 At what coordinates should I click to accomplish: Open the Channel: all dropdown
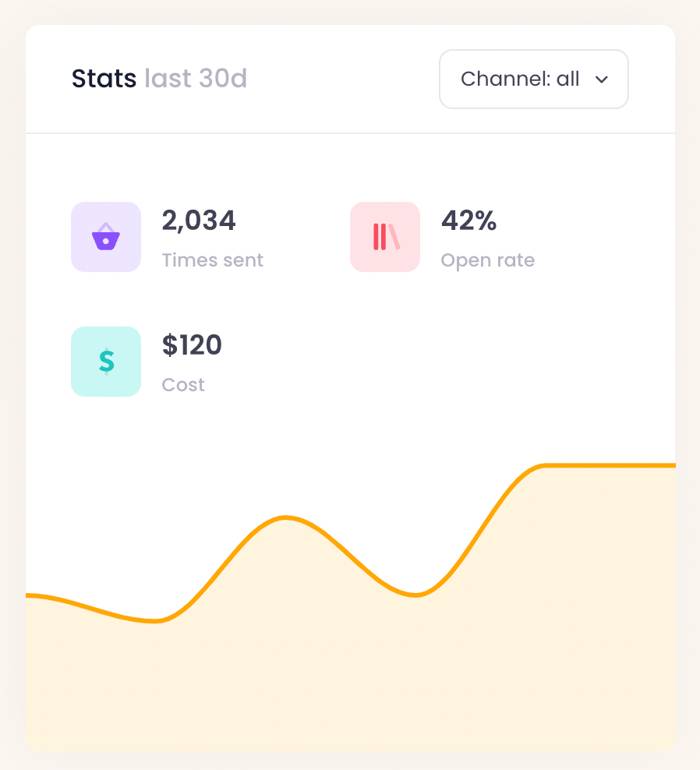pos(533,79)
